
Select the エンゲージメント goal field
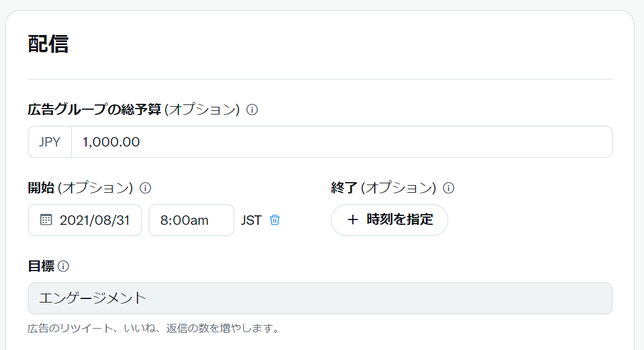point(320,298)
